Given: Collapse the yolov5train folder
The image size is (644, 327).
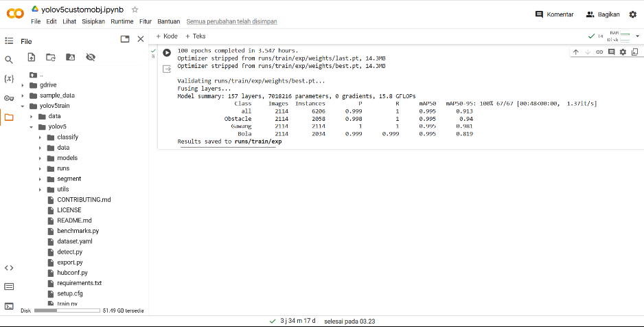Looking at the screenshot, I should pyautogui.click(x=22, y=106).
